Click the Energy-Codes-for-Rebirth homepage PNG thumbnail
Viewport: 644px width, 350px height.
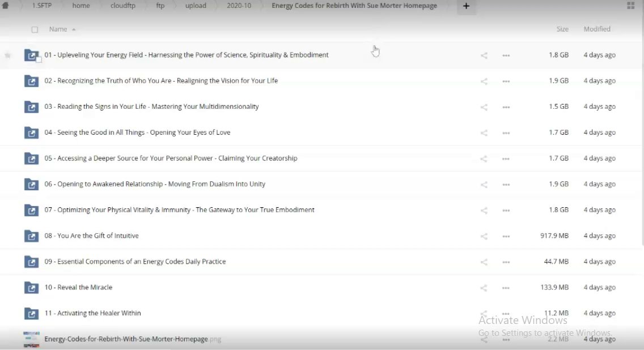point(31,339)
